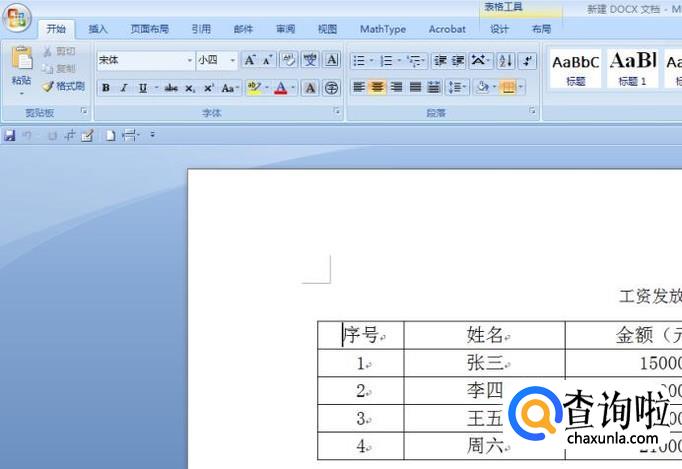Decrease paragraph indent

pos(440,60)
